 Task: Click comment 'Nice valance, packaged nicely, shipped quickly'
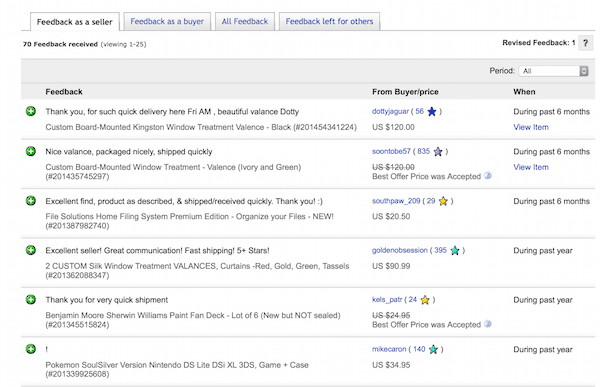[129, 152]
